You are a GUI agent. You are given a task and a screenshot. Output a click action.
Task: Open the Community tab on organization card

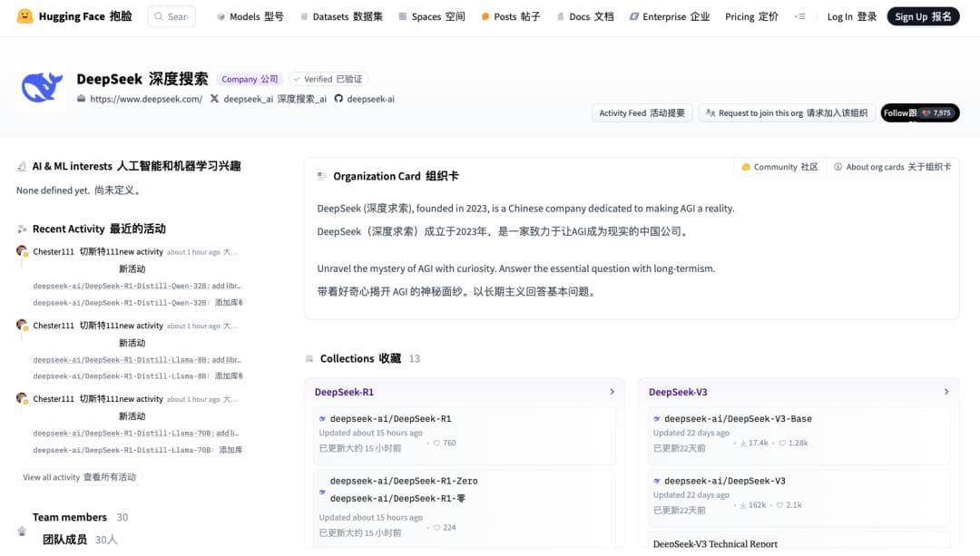779,167
